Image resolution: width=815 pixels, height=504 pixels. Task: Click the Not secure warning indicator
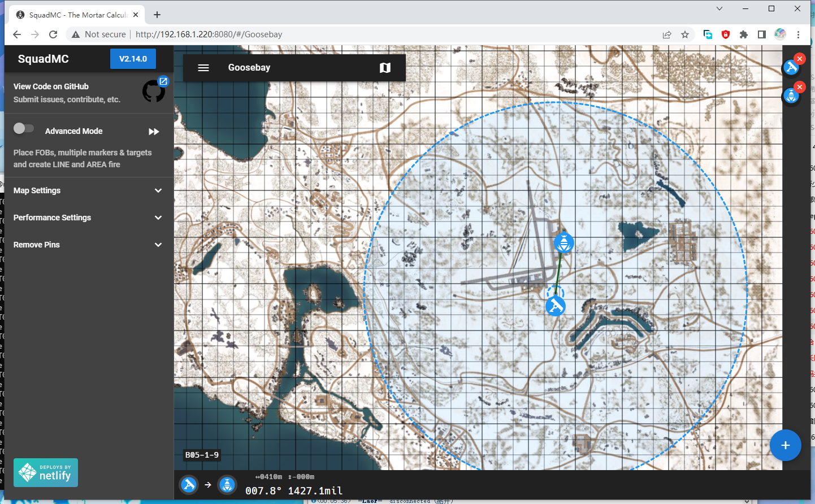pyautogui.click(x=98, y=34)
